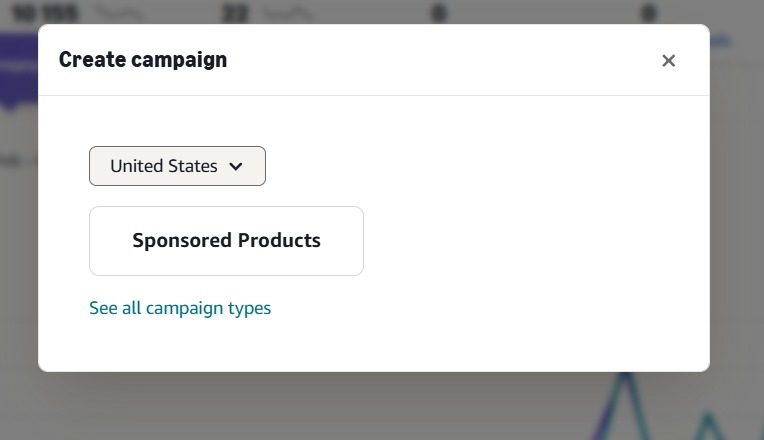Click the small teal chart peak in corner
Screen dimensions: 764x440
click(709, 426)
